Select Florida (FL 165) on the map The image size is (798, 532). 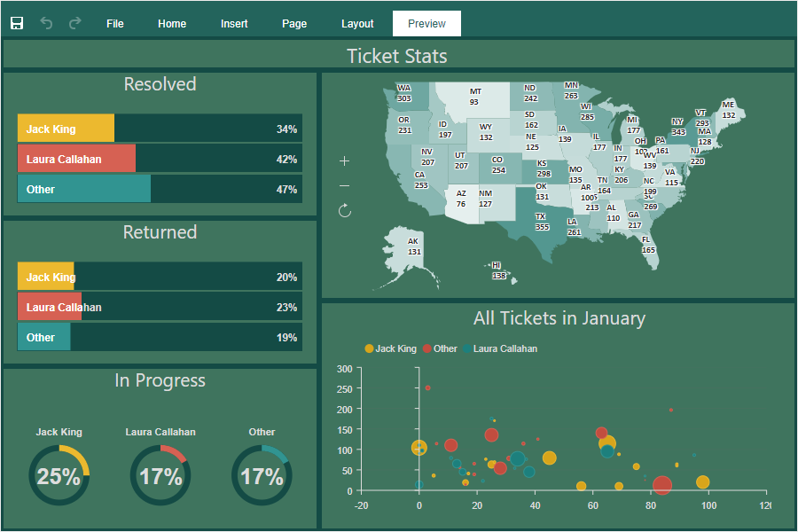(648, 245)
